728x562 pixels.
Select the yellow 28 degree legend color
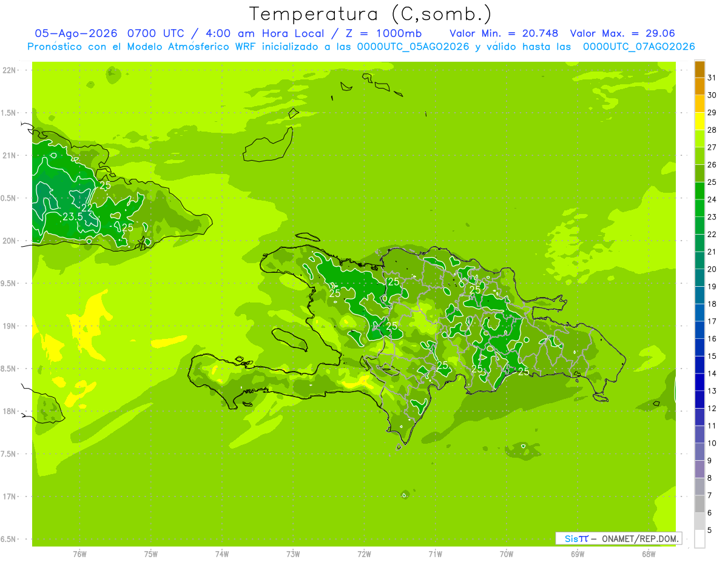point(699,122)
